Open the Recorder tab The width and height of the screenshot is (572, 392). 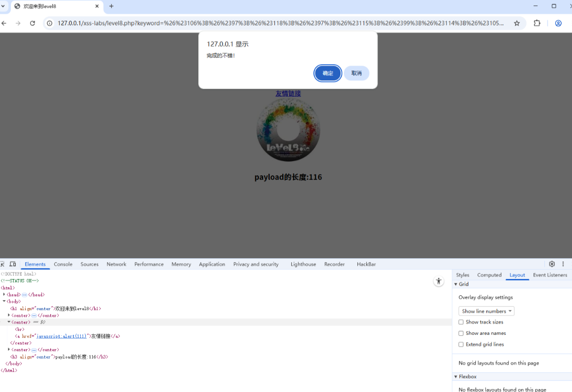point(334,264)
